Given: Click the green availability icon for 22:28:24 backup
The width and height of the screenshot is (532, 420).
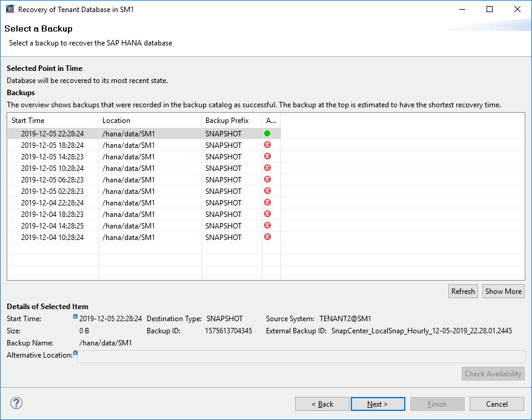Looking at the screenshot, I should [x=267, y=133].
